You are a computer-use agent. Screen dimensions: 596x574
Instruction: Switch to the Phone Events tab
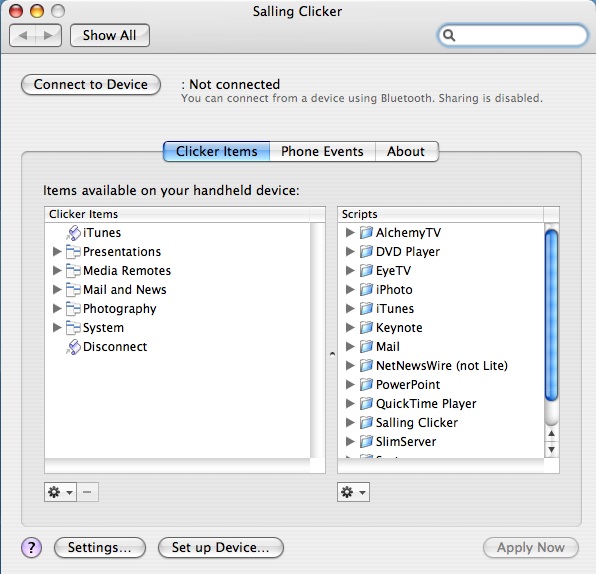(x=322, y=151)
